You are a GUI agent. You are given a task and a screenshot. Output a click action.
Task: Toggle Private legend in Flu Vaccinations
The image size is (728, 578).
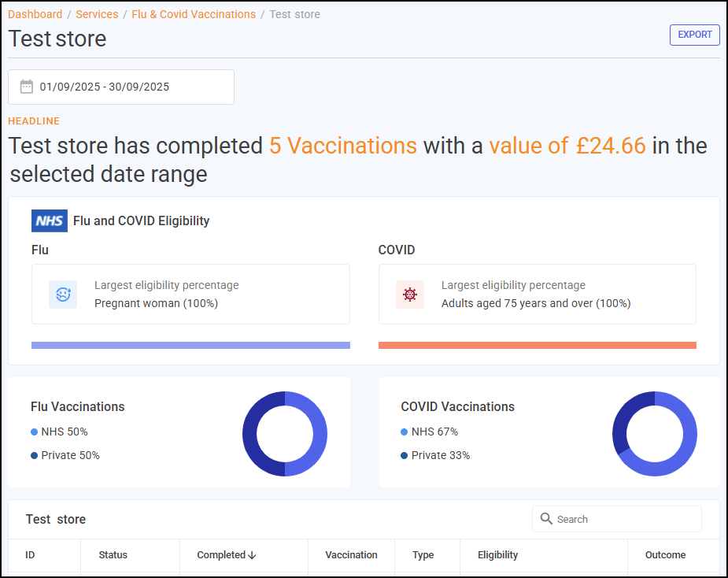[65, 455]
